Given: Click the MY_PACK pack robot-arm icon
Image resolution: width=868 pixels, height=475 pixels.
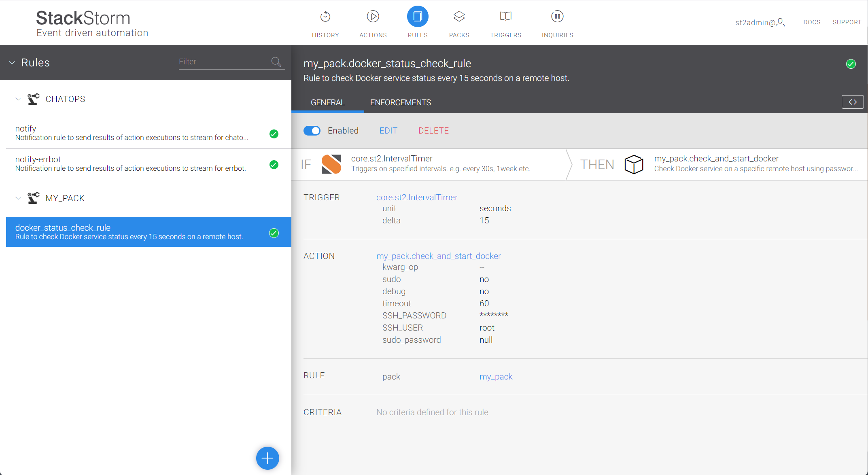Looking at the screenshot, I should 33,198.
